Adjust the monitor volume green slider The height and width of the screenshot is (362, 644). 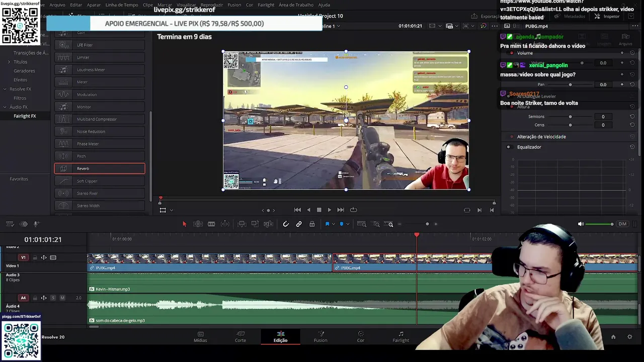(x=599, y=224)
